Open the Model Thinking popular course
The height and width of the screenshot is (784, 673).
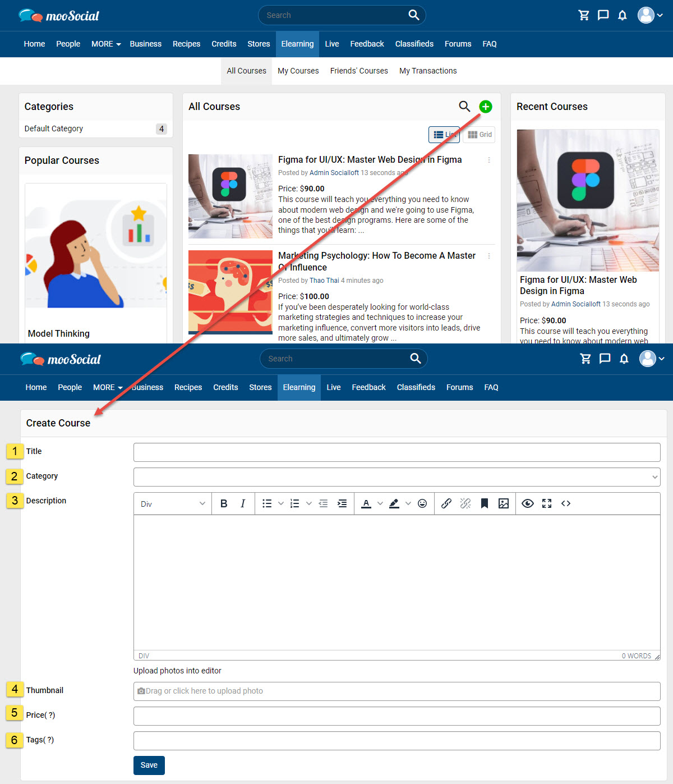(x=59, y=333)
